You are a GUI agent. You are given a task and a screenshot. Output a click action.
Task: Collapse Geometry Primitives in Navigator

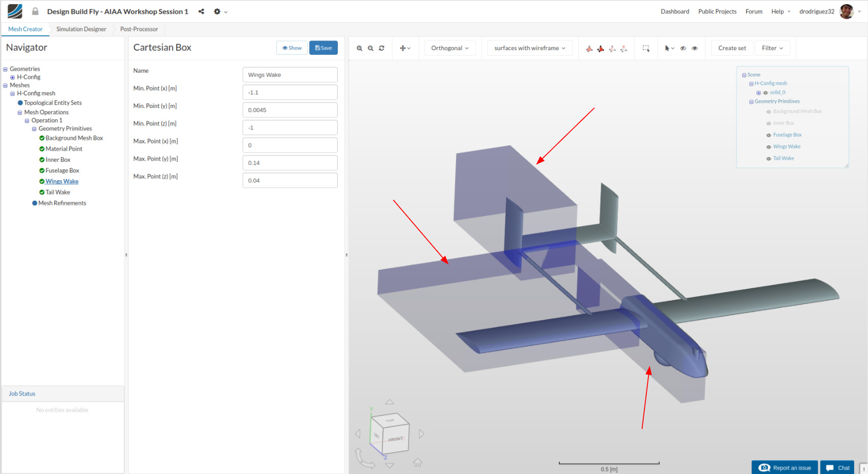coord(34,129)
